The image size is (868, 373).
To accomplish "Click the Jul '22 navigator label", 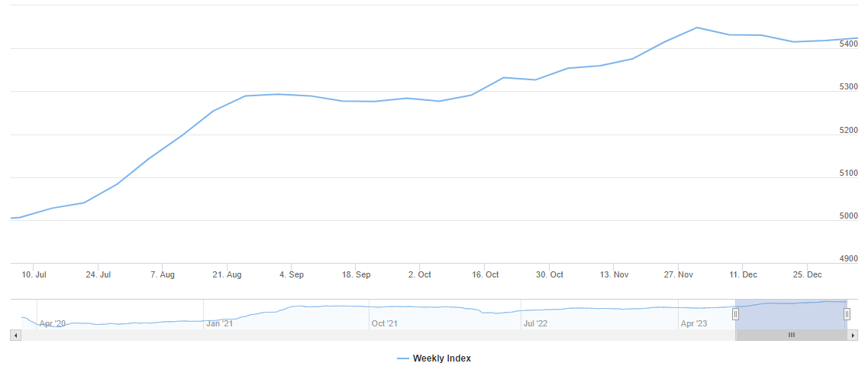I will click(x=535, y=323).
